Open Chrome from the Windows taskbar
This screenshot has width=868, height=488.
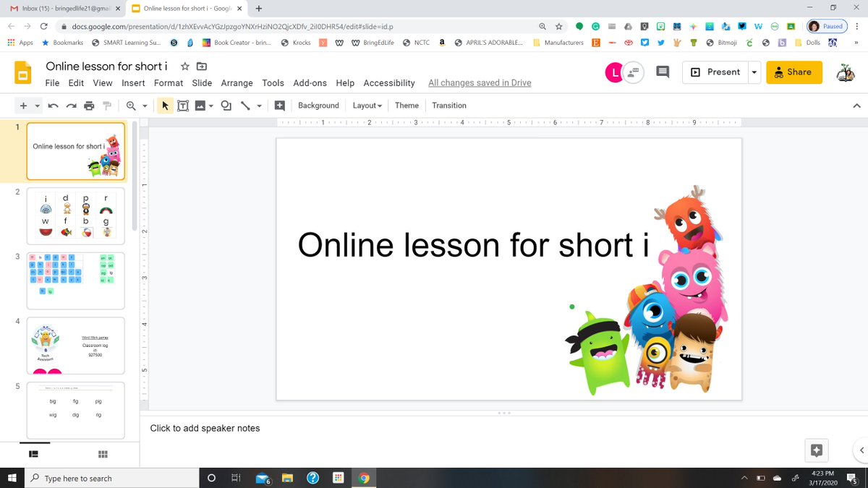[x=364, y=478]
